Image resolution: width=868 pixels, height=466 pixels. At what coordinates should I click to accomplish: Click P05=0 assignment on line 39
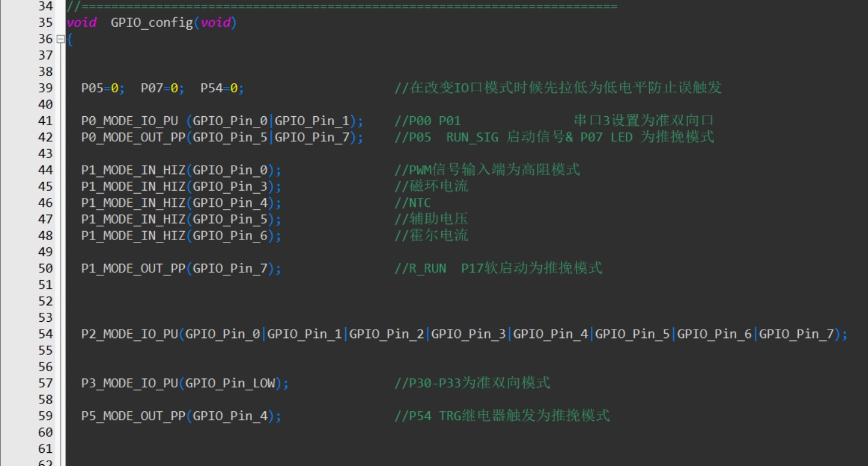(103, 88)
